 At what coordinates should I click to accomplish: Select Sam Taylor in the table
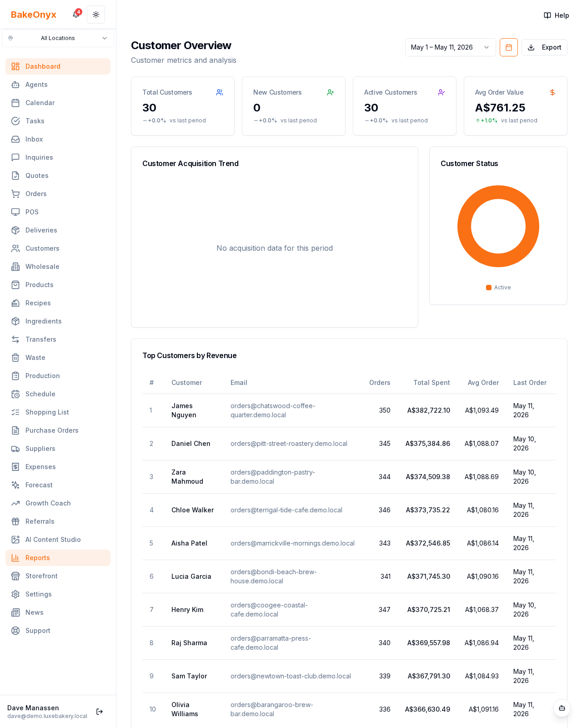[189, 676]
